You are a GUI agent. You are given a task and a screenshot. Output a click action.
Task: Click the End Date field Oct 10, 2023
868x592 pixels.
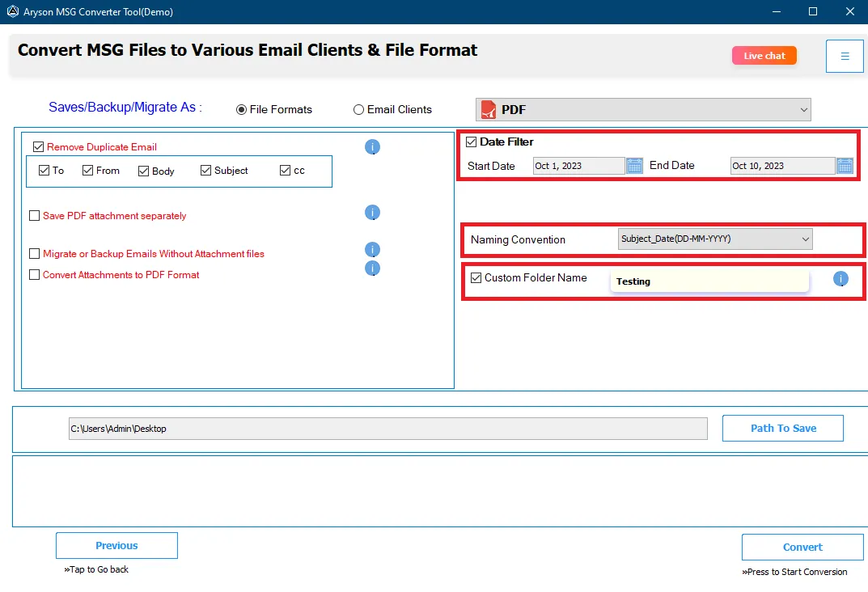point(783,166)
